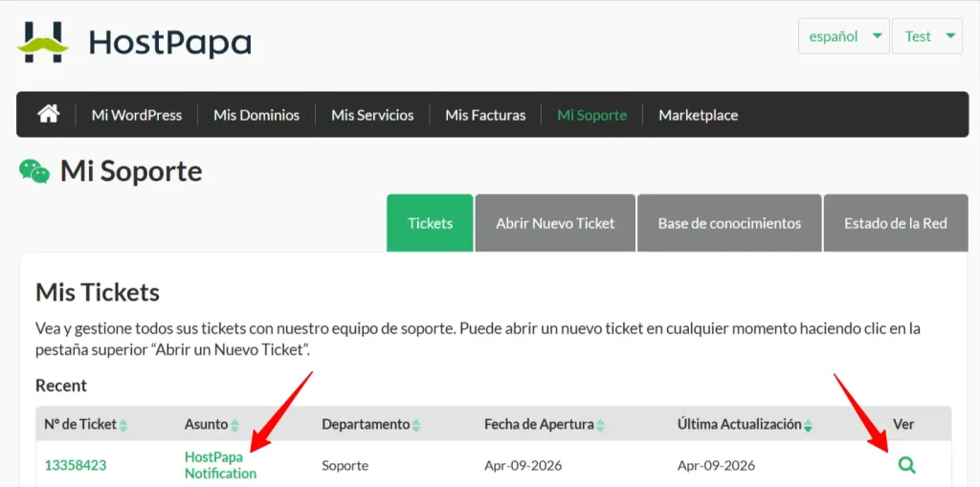
Task: Click the home icon in navigation bar
Action: 48,114
